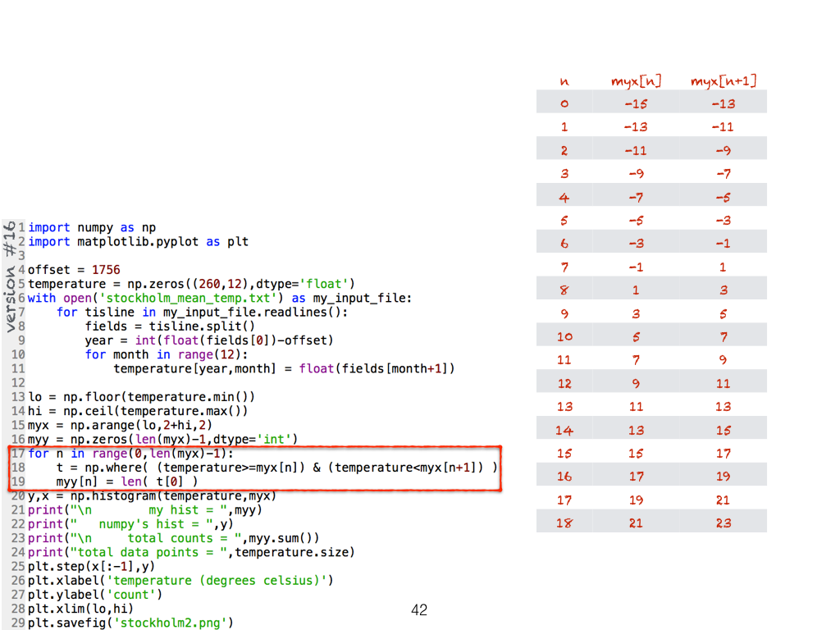
Task: Click the rotated "version #16" label
Action: tap(11, 276)
